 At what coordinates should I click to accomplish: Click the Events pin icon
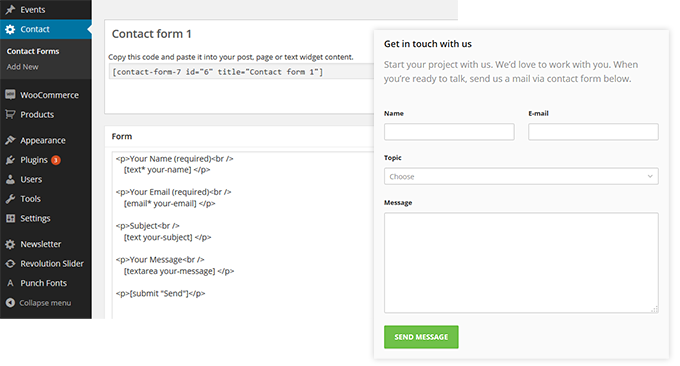[x=10, y=10]
